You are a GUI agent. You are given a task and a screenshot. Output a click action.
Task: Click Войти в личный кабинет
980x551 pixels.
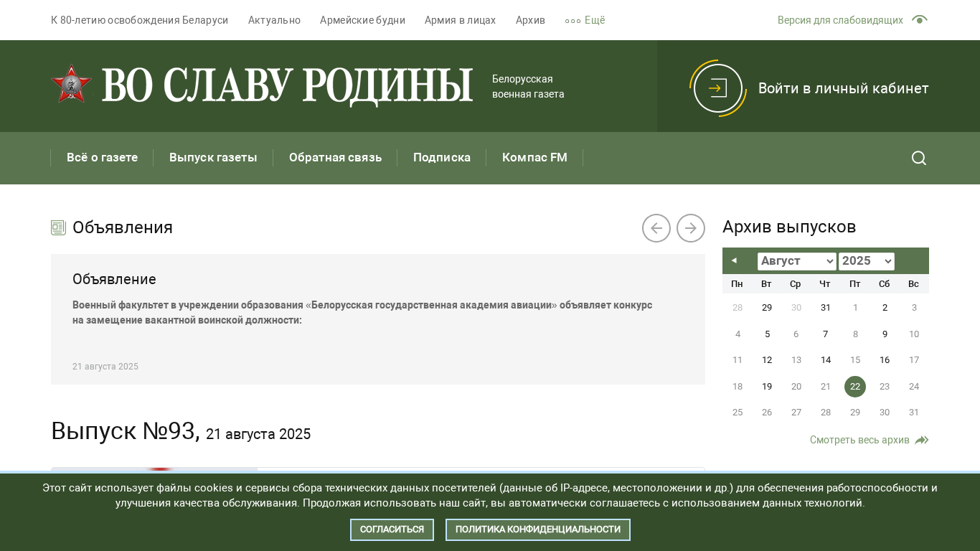click(x=844, y=88)
